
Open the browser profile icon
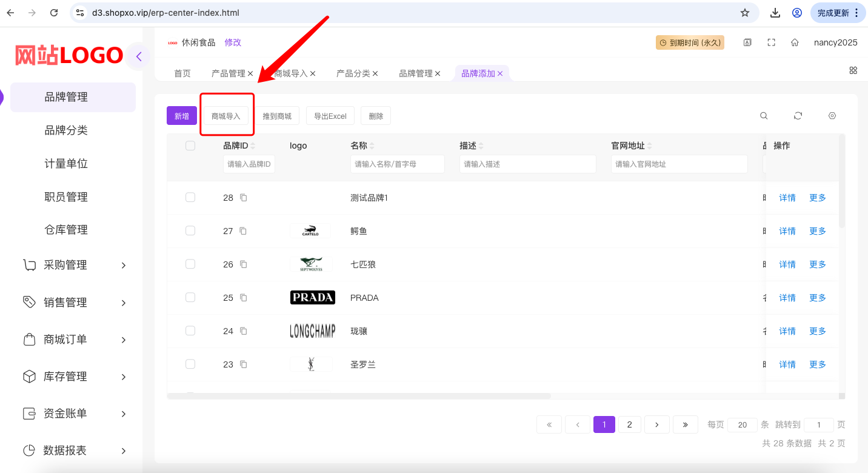pyautogui.click(x=797, y=13)
